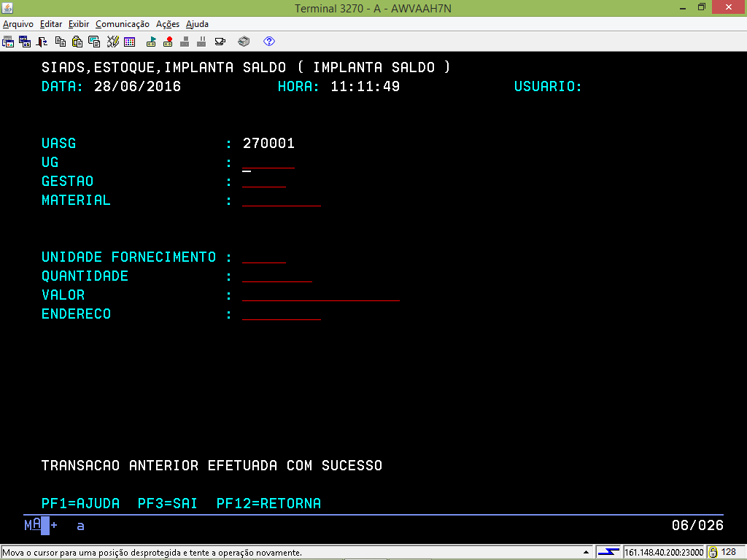
Task: Click the screen title SIADS,ESTOQUE,IMPLANTA SALDO
Action: pyautogui.click(x=164, y=67)
